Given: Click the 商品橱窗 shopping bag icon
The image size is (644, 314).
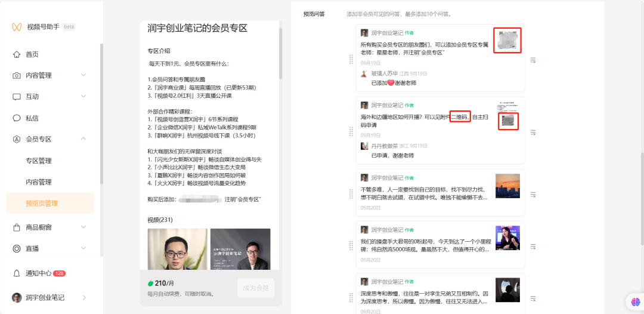Looking at the screenshot, I should coord(17,227).
